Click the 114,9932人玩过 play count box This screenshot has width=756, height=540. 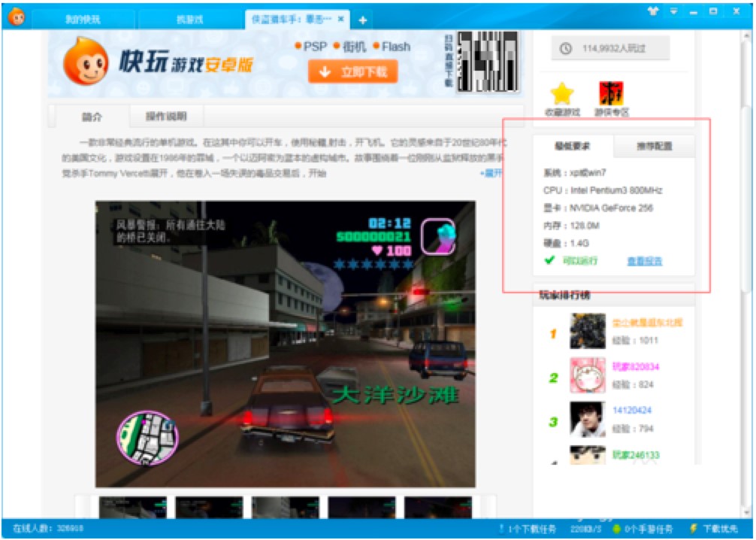pyautogui.click(x=610, y=48)
